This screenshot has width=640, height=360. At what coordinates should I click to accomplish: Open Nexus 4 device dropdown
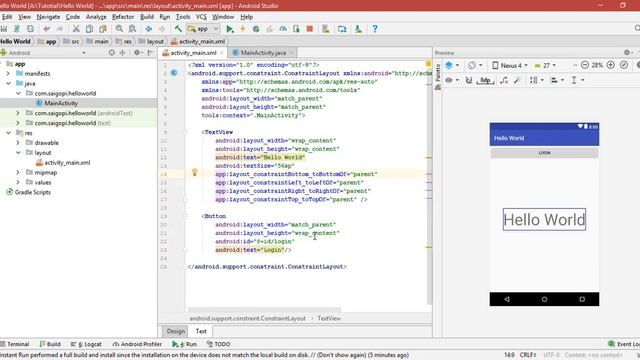[x=509, y=65]
